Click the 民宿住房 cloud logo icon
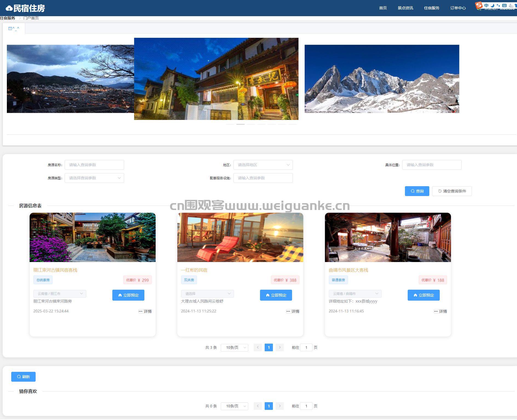Viewport: 517px width, 420px height. pyautogui.click(x=9, y=8)
